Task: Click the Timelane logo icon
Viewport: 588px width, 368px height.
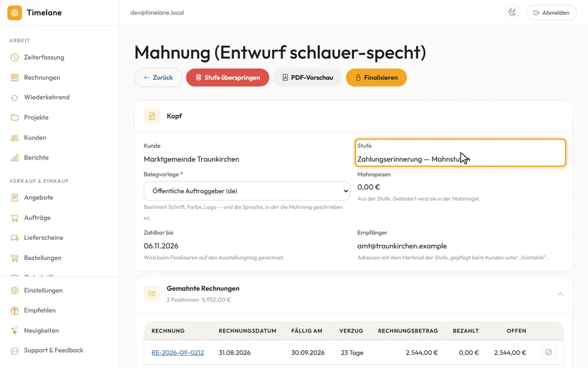Action: point(15,13)
